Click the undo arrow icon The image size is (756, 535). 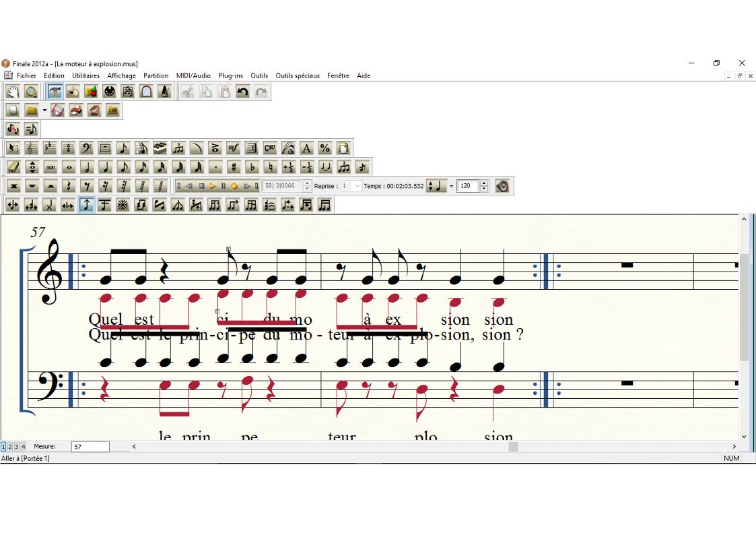243,92
